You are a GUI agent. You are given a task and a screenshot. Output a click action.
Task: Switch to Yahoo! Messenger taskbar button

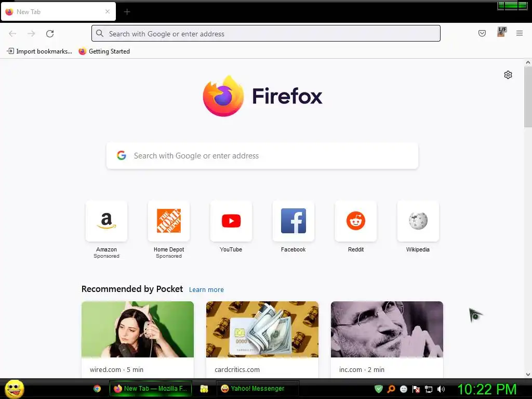coord(258,389)
